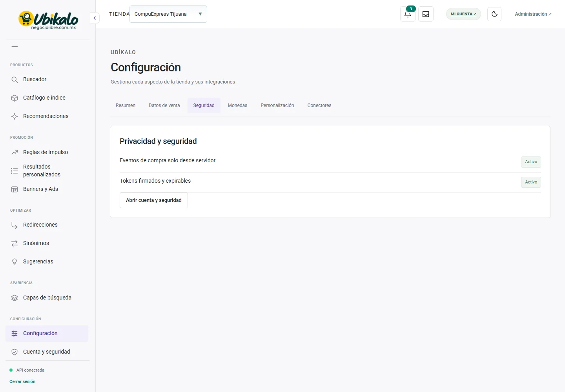Click the Recomendaciones sparkle icon

pyautogui.click(x=15, y=116)
